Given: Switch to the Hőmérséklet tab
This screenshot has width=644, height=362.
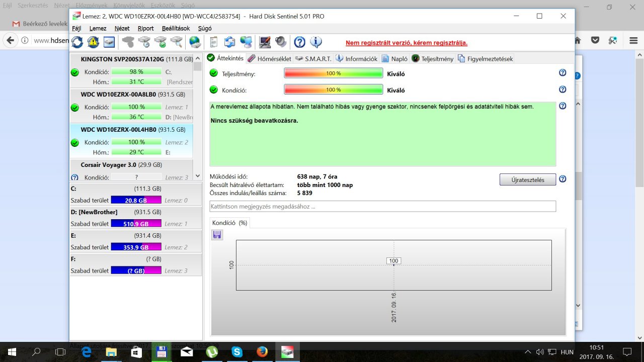Looking at the screenshot, I should coord(269,59).
